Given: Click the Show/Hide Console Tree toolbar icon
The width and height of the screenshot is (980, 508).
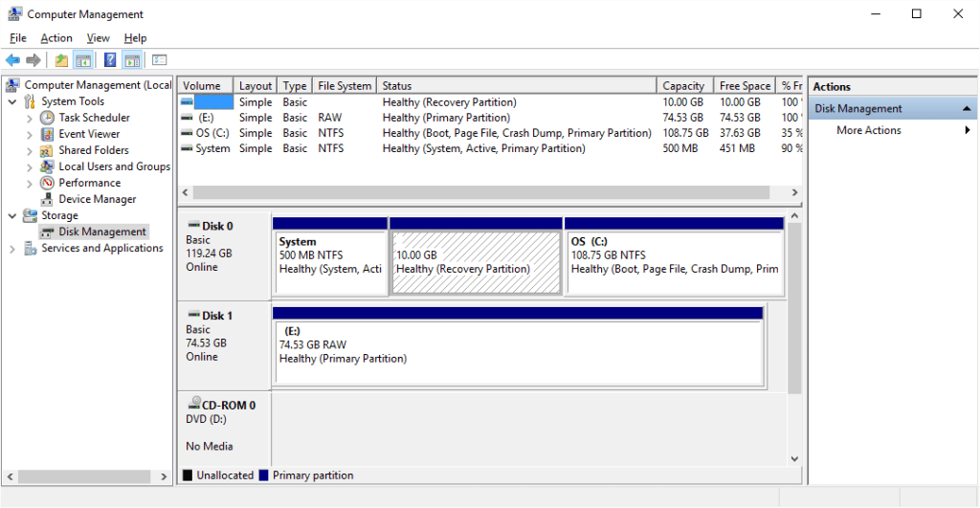Looking at the screenshot, I should point(83,60).
